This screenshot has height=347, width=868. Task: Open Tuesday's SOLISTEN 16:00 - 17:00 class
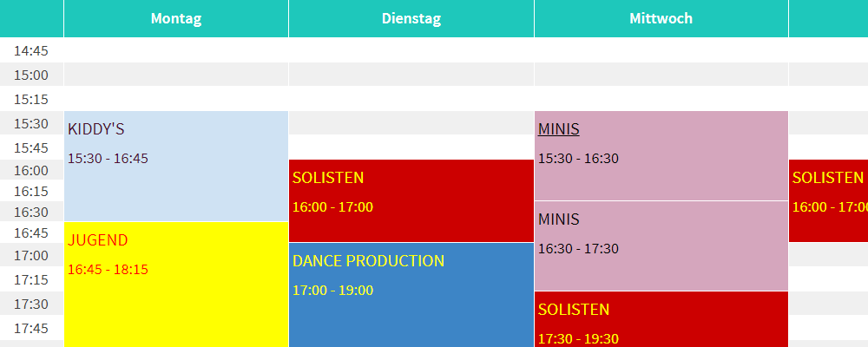[411, 200]
